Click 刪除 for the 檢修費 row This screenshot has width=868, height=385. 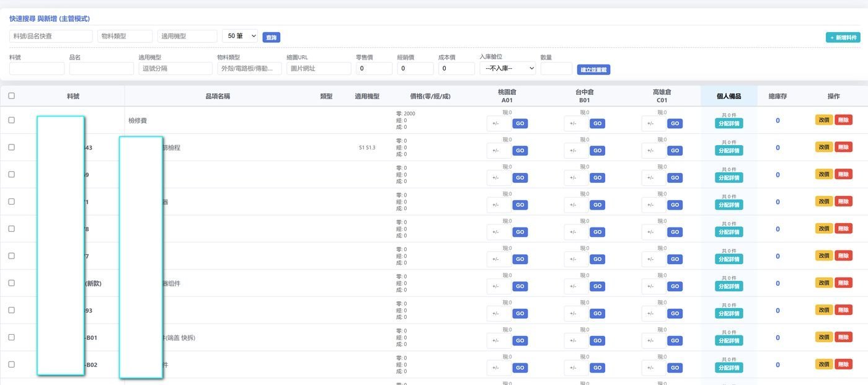843,120
